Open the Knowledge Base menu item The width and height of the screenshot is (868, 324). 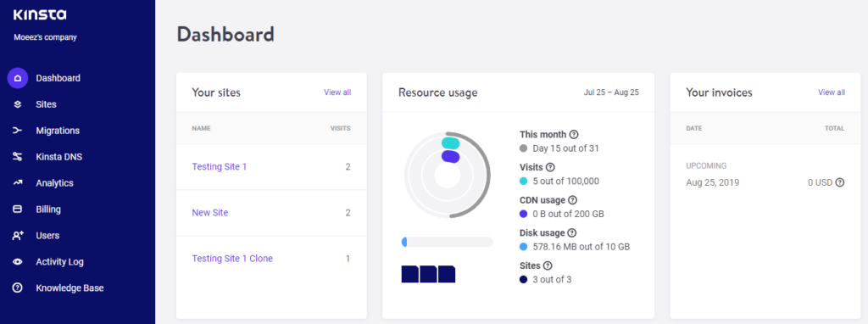tap(70, 288)
